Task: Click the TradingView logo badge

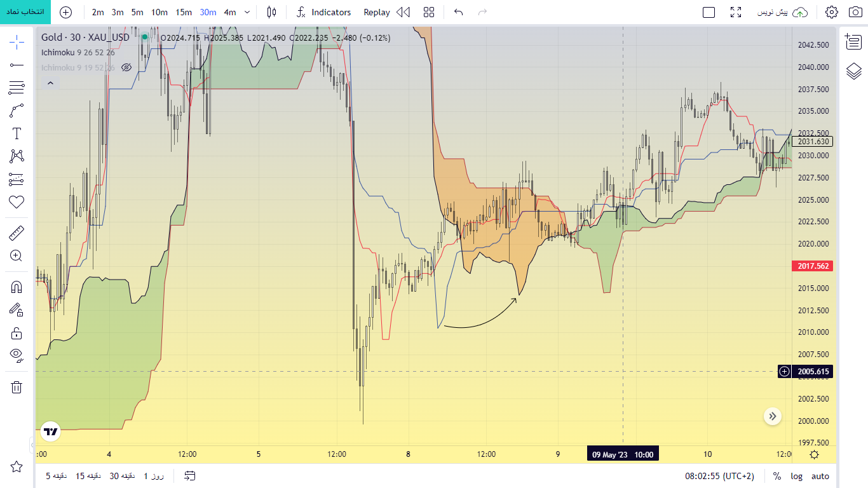Action: (51, 431)
